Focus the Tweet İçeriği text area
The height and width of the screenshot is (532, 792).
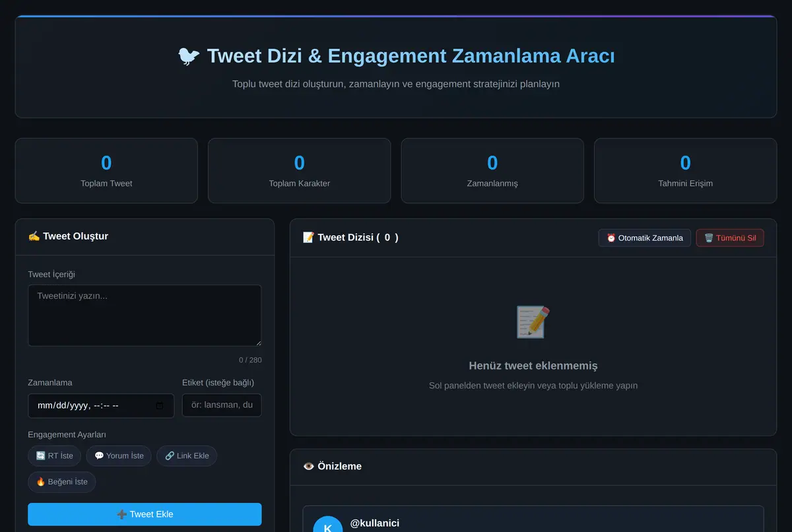[145, 316]
